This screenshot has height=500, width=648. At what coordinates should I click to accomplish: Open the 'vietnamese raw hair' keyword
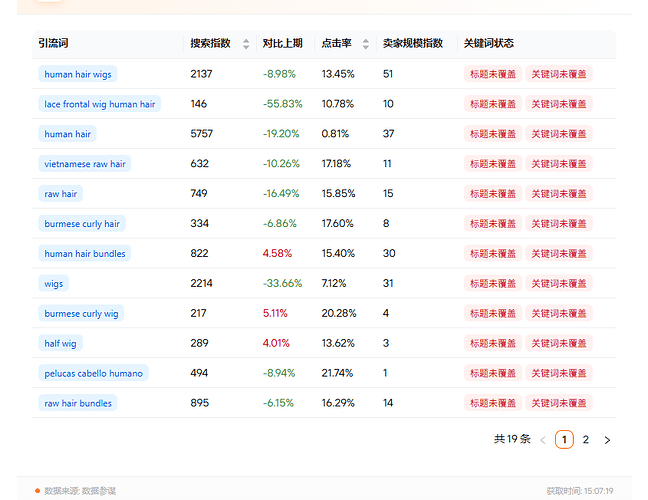(85, 164)
